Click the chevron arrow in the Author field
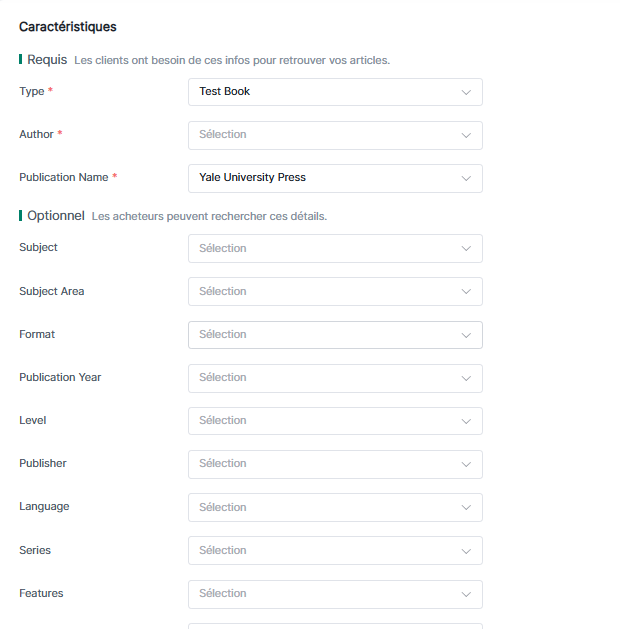The height and width of the screenshot is (629, 620). tap(466, 135)
